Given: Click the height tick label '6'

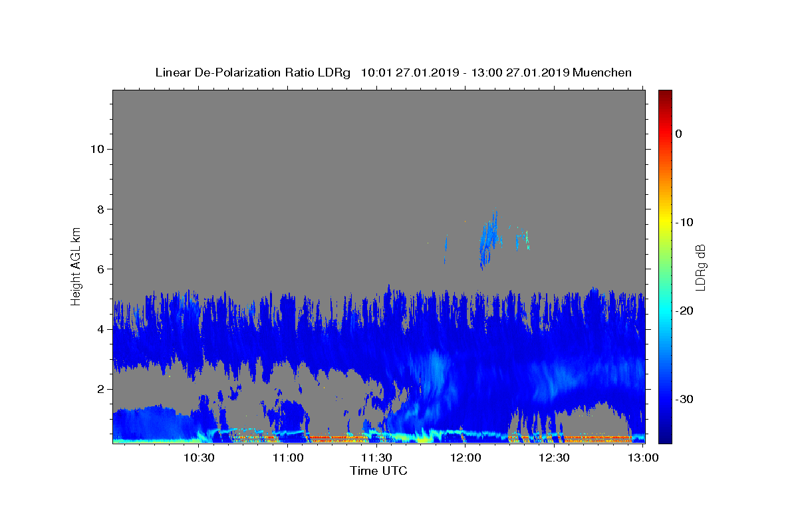Looking at the screenshot, I should coord(99,269).
